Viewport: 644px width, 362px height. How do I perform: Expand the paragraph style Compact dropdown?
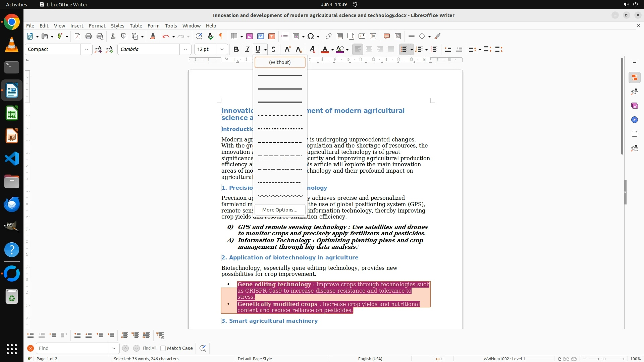click(86, 49)
